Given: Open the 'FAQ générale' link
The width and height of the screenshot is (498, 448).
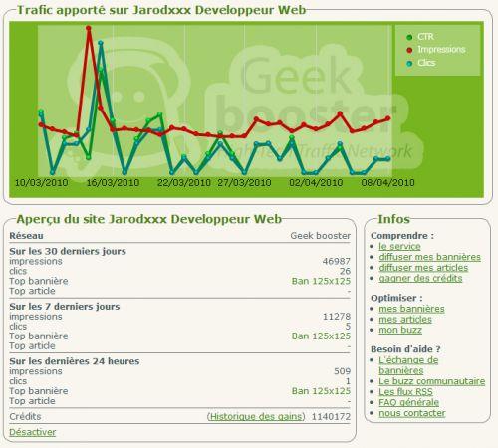Looking at the screenshot, I should click(x=409, y=402).
